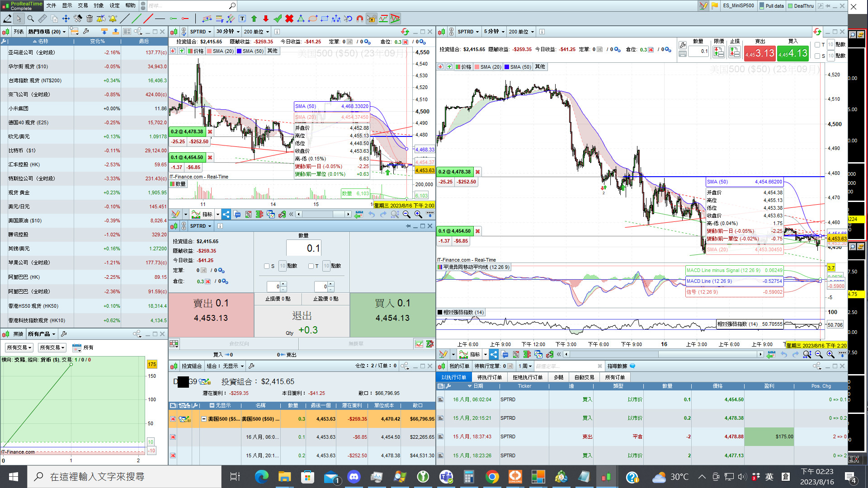The width and height of the screenshot is (868, 488).
Task: Click the horizontal scrollbar under the 30-minute chart
Action: click(x=323, y=214)
